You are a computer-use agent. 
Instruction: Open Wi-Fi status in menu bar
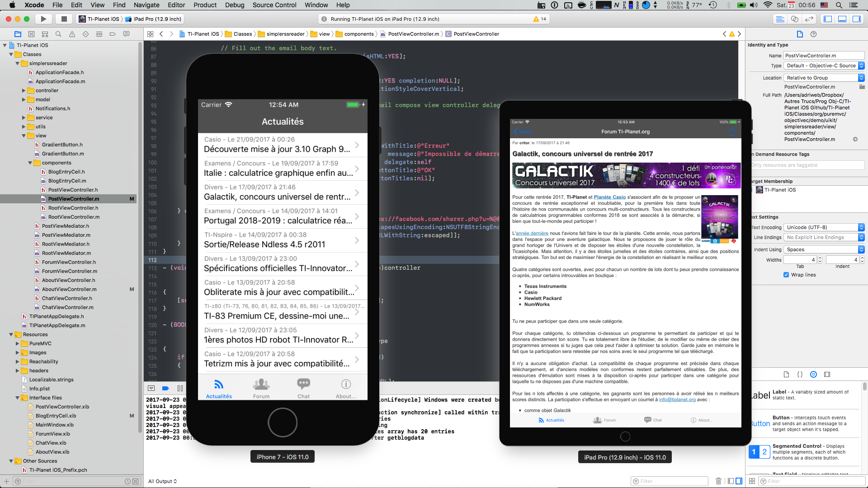tap(767, 5)
